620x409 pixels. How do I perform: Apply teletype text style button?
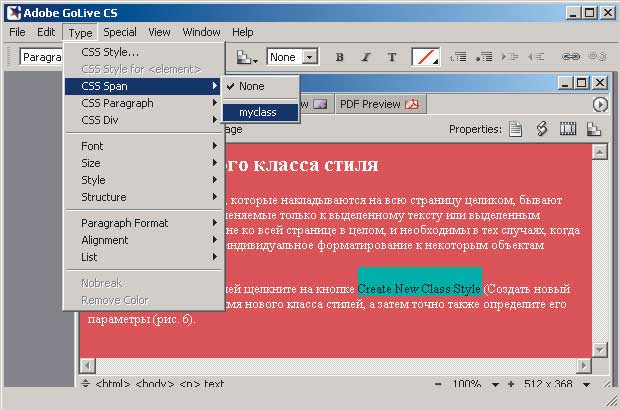click(x=391, y=57)
